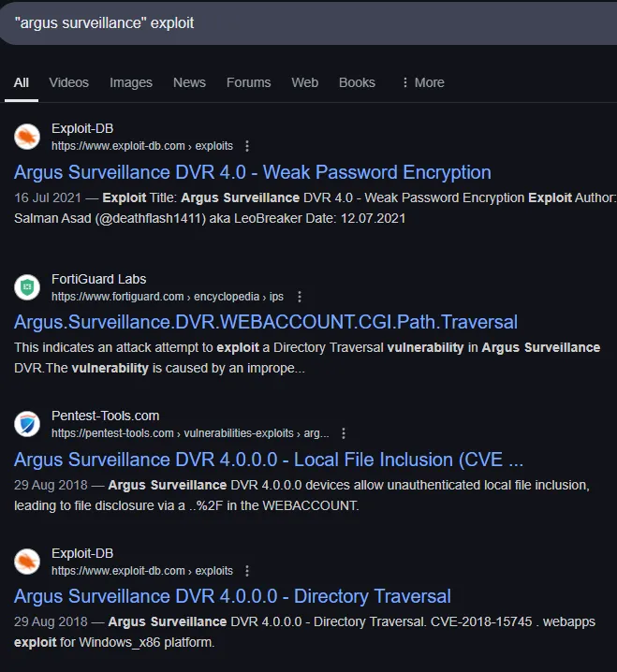Open three-dot options for Weak Password Encryption result
This screenshot has height=672, width=617.
pyautogui.click(x=247, y=147)
